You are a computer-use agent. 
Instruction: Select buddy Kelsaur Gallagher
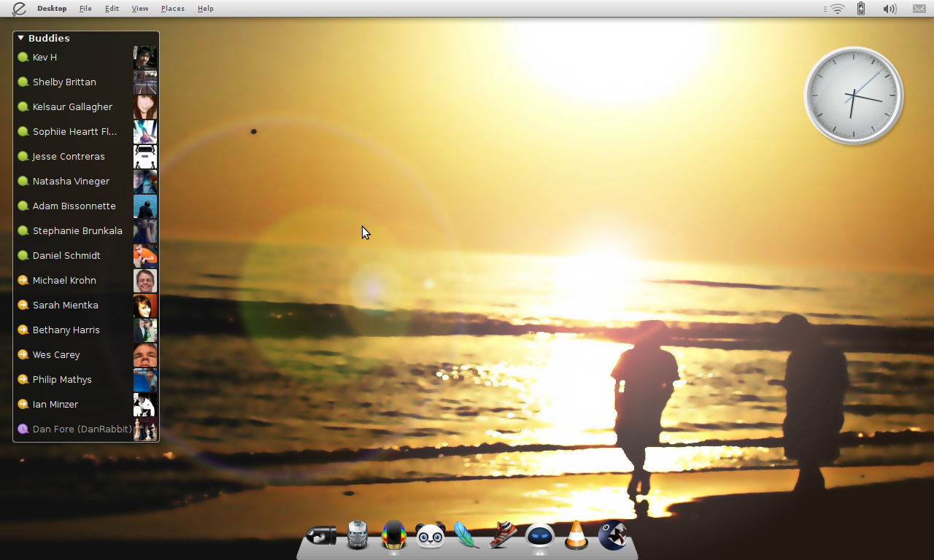pyautogui.click(x=86, y=106)
